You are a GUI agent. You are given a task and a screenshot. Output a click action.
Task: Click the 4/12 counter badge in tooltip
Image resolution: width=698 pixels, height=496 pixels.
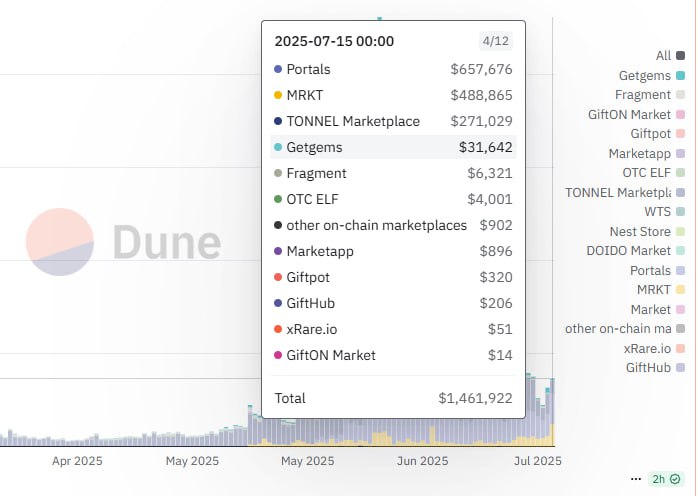click(x=495, y=41)
